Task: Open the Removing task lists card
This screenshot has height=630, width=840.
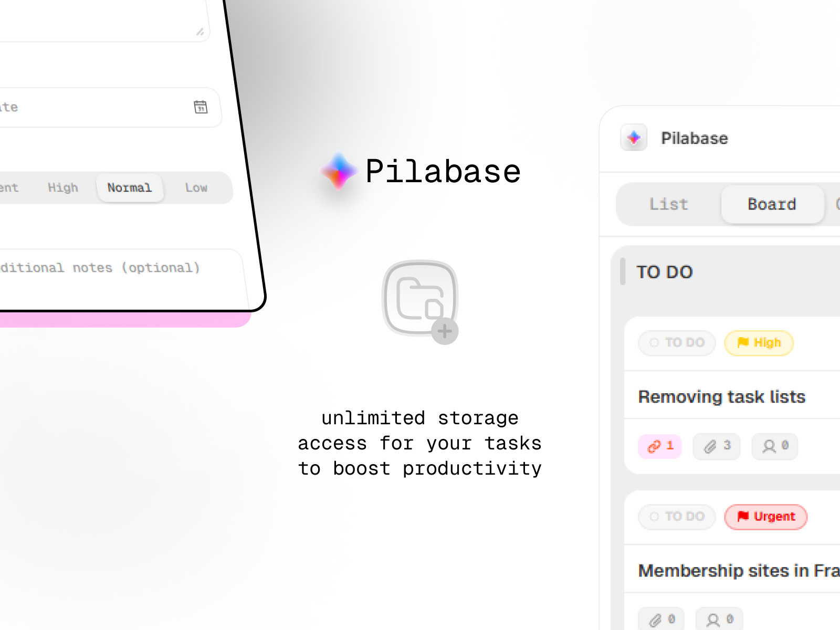Action: (721, 397)
